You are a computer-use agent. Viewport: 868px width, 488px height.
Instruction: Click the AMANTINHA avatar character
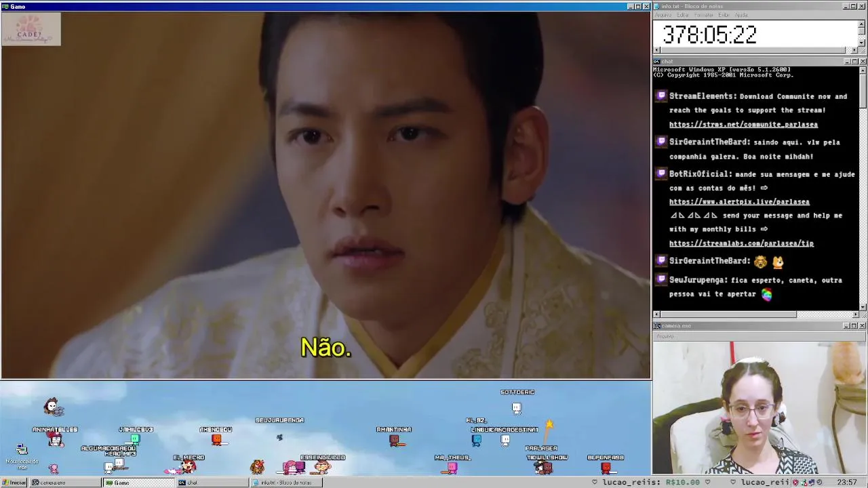coord(395,441)
